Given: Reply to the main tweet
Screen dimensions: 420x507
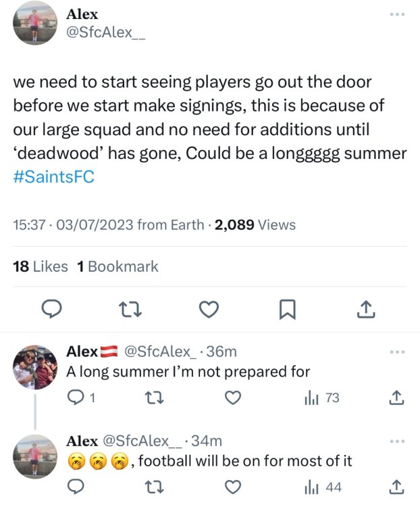Looking at the screenshot, I should click(53, 309).
